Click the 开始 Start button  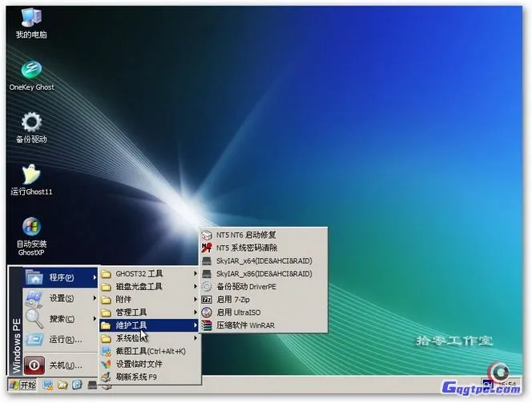(x=22, y=385)
